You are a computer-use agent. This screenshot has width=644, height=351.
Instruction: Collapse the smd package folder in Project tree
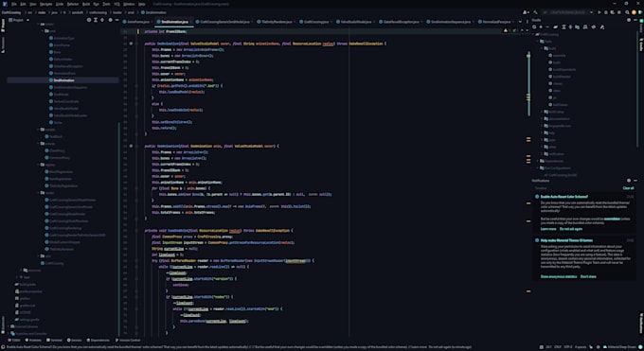pyautogui.click(x=43, y=31)
